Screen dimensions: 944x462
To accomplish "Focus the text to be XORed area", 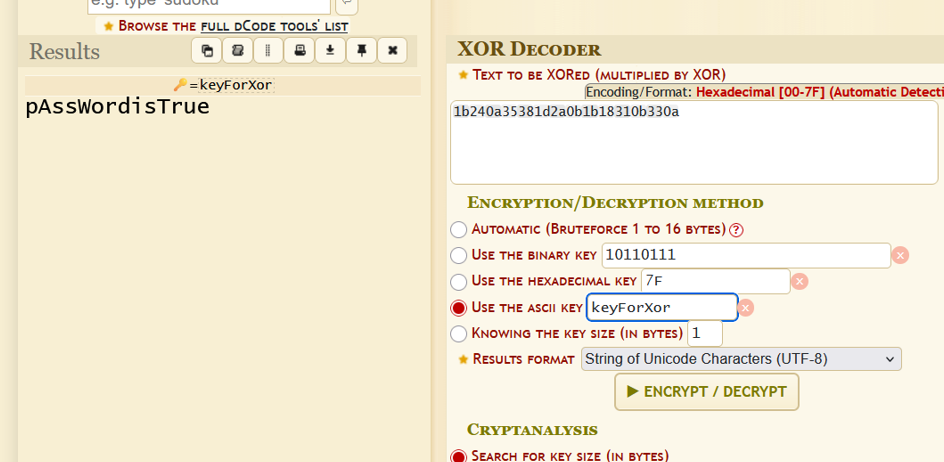I will tap(694, 143).
